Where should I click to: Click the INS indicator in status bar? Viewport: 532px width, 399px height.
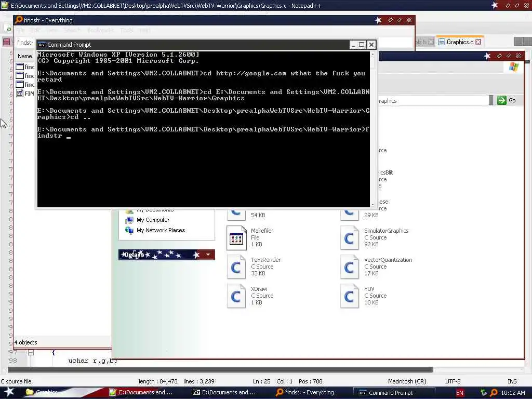[512, 381]
